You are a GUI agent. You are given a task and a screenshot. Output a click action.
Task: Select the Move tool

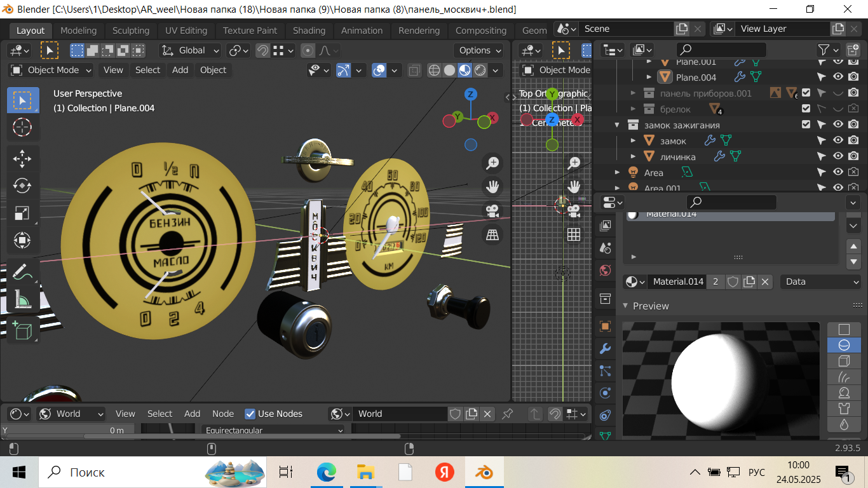(x=22, y=158)
